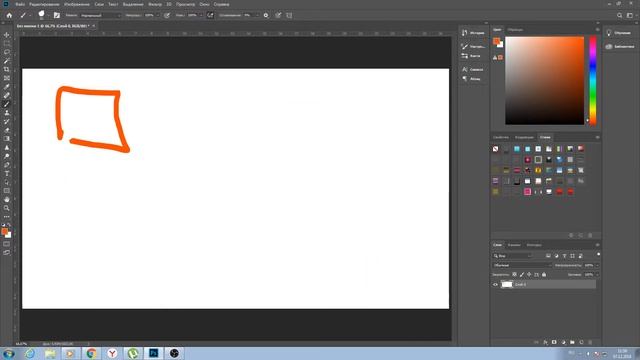Image resolution: width=640 pixels, height=360 pixels.
Task: Click the delete layer trash icon
Action: [x=590, y=342]
